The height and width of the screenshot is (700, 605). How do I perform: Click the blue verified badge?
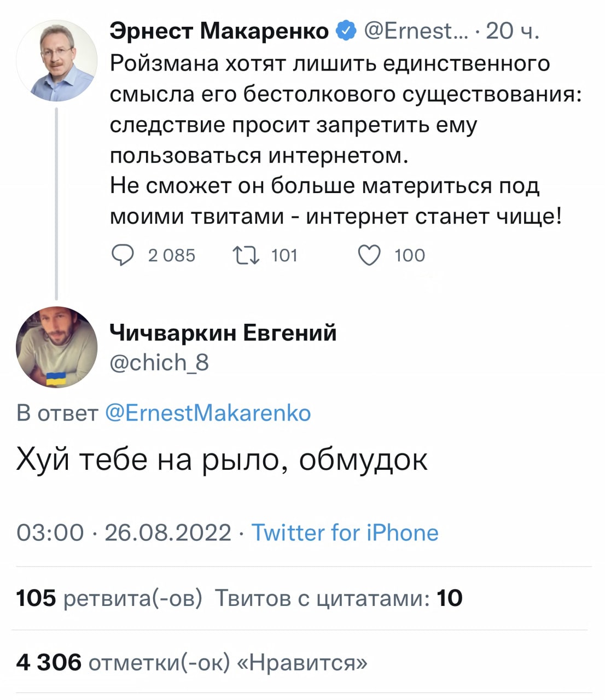tap(346, 31)
